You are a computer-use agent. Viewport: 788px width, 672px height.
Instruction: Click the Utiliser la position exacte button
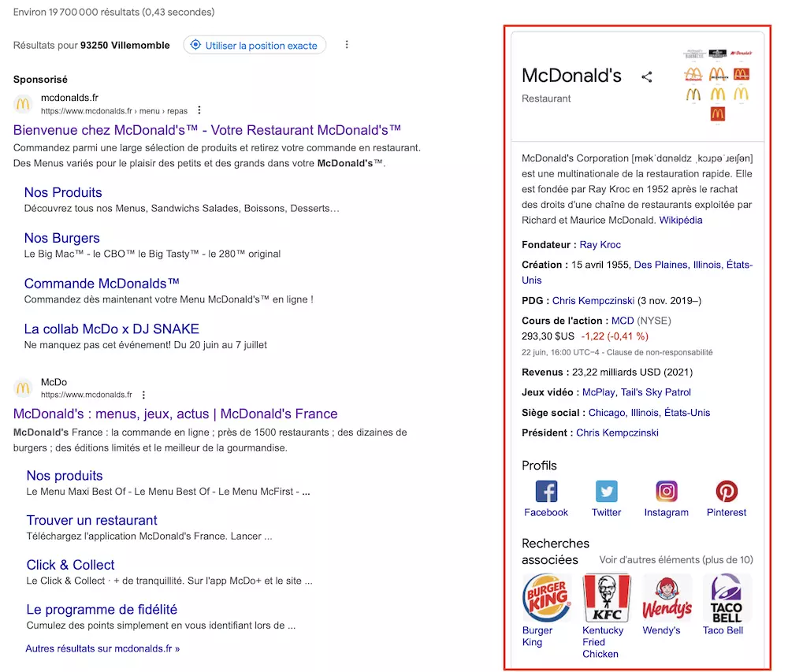[x=255, y=45]
